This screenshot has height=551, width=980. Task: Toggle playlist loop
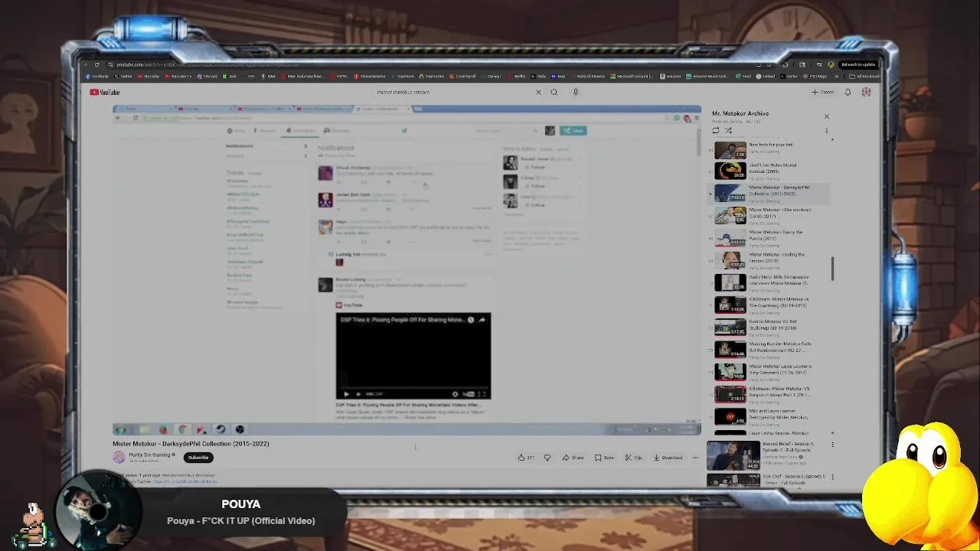(716, 130)
